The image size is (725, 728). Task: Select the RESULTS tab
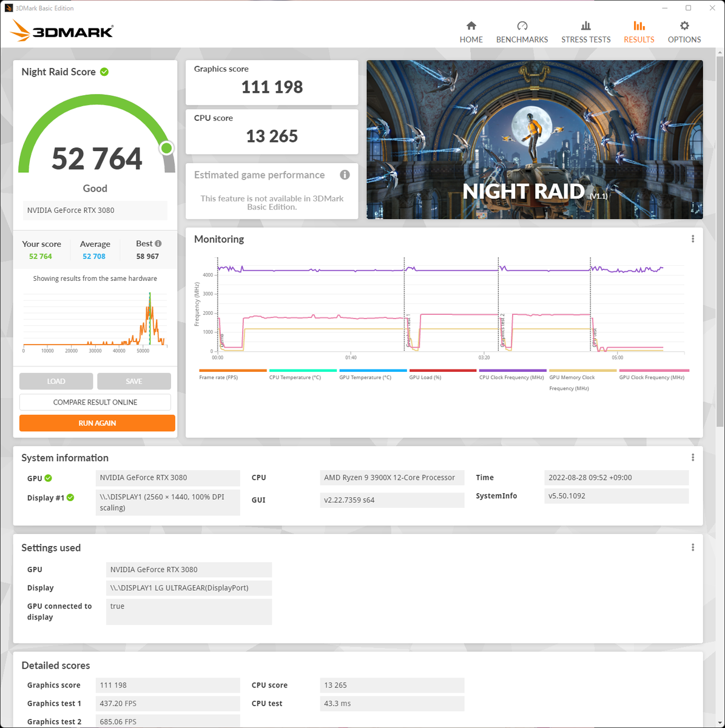pyautogui.click(x=639, y=33)
